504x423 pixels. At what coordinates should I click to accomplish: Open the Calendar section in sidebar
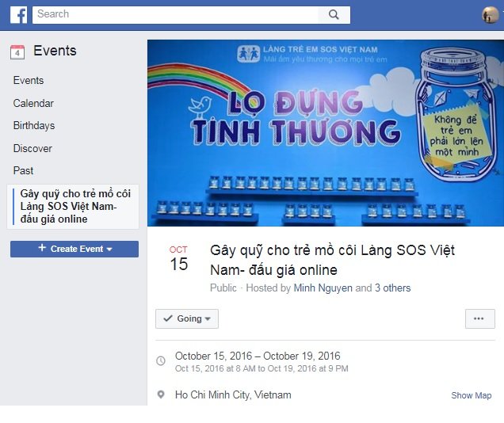pos(33,104)
